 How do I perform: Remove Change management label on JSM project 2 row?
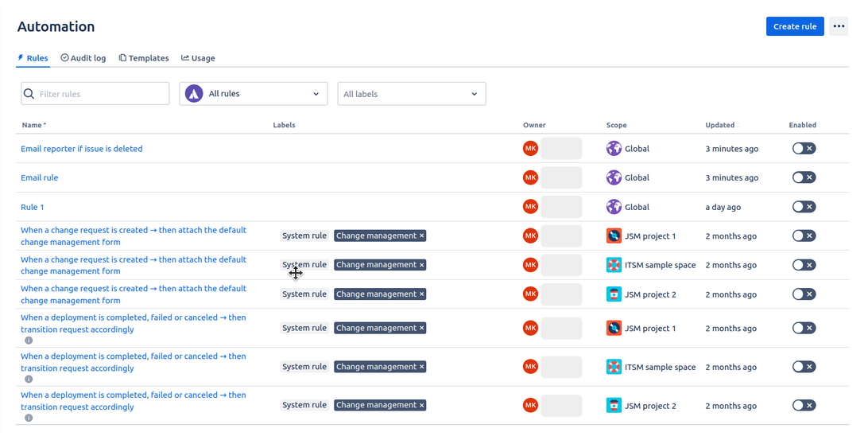422,294
